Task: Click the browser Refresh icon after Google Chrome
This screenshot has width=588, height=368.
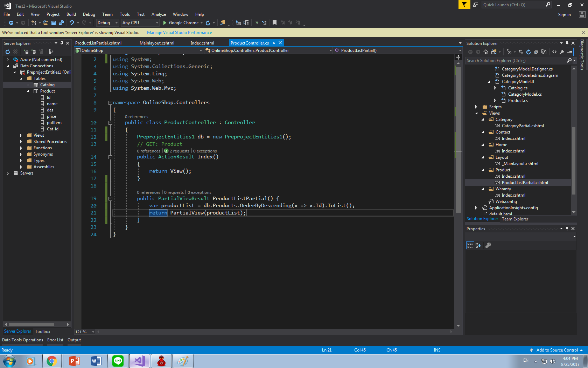Action: pyautogui.click(x=208, y=23)
